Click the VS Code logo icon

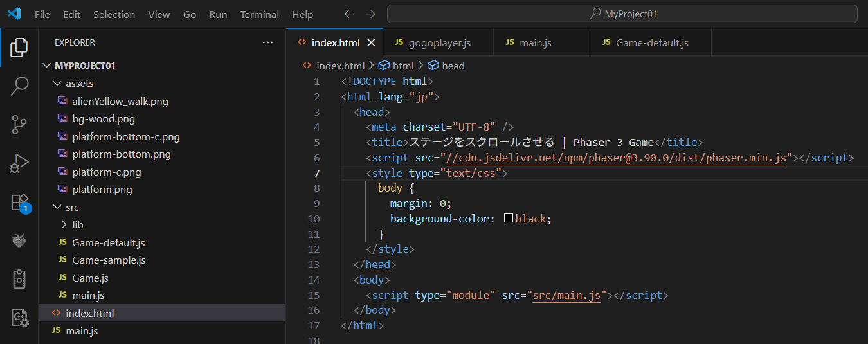point(14,14)
